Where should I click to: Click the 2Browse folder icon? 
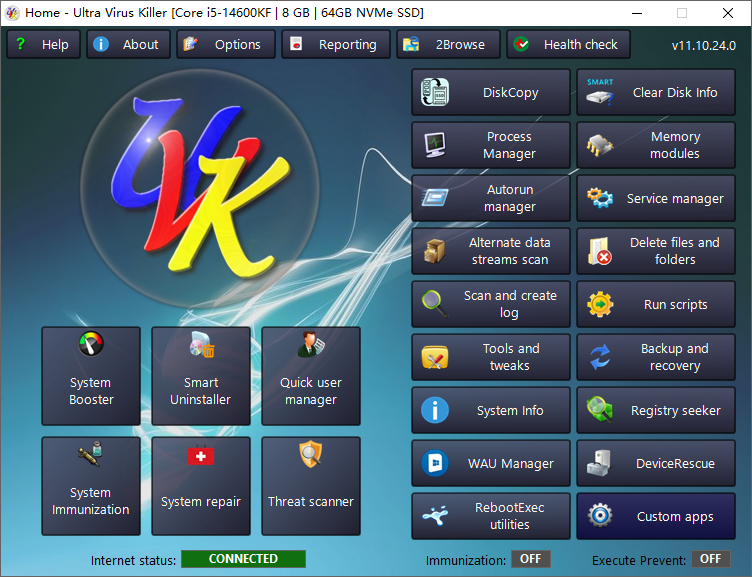pos(411,44)
